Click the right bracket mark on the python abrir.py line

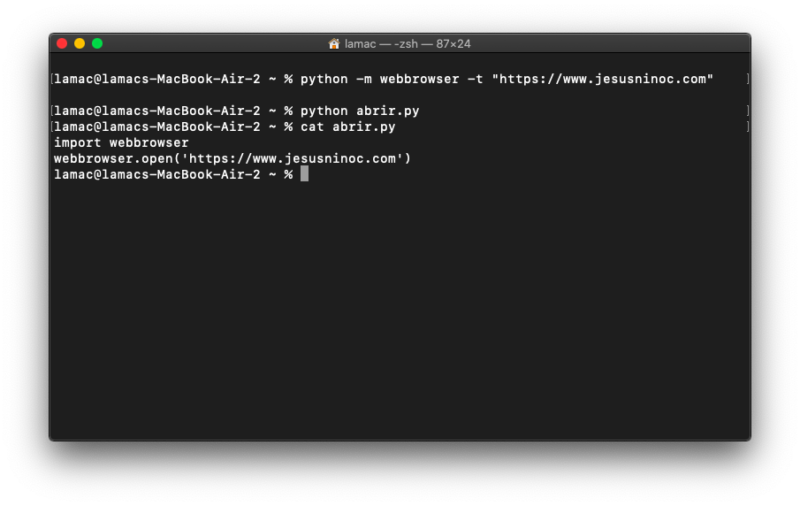point(747,110)
